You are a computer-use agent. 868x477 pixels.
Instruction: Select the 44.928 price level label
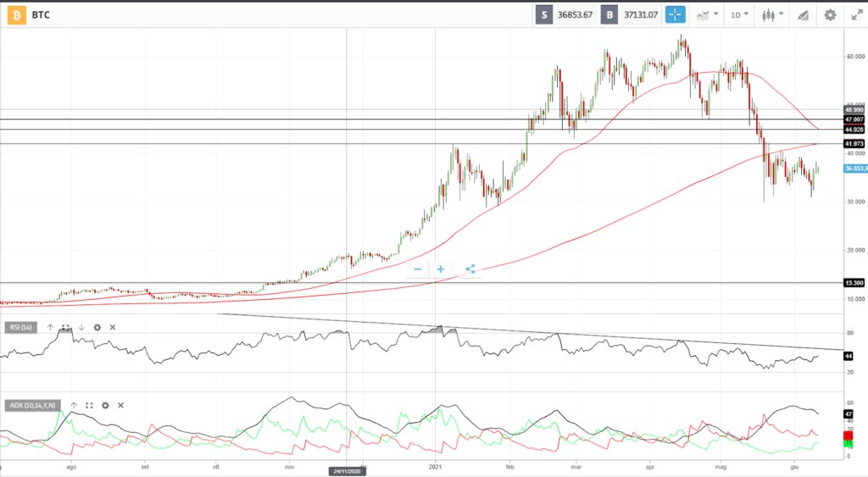[854, 130]
